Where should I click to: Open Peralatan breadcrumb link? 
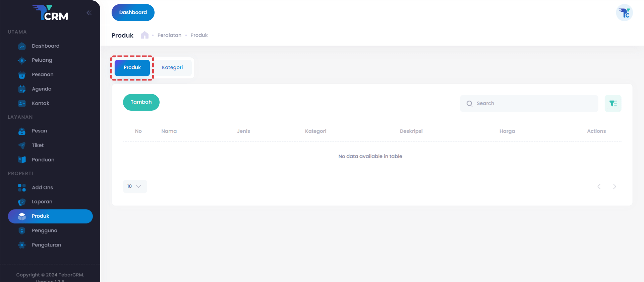(x=169, y=35)
